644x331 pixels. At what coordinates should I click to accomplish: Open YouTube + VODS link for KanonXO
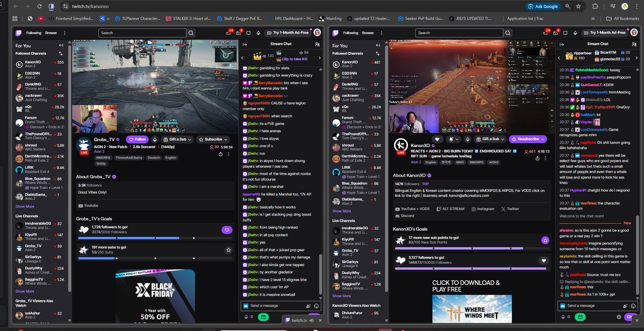[x=412, y=208]
